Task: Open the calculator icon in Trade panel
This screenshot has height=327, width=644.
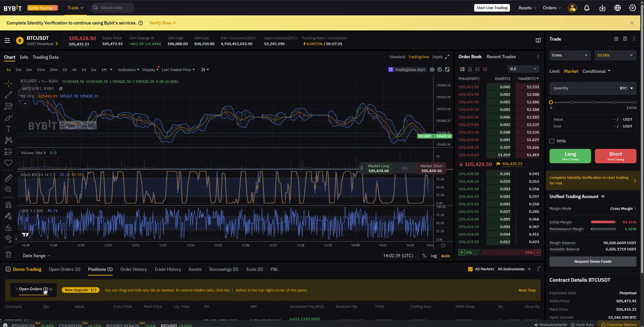Action: (x=625, y=39)
